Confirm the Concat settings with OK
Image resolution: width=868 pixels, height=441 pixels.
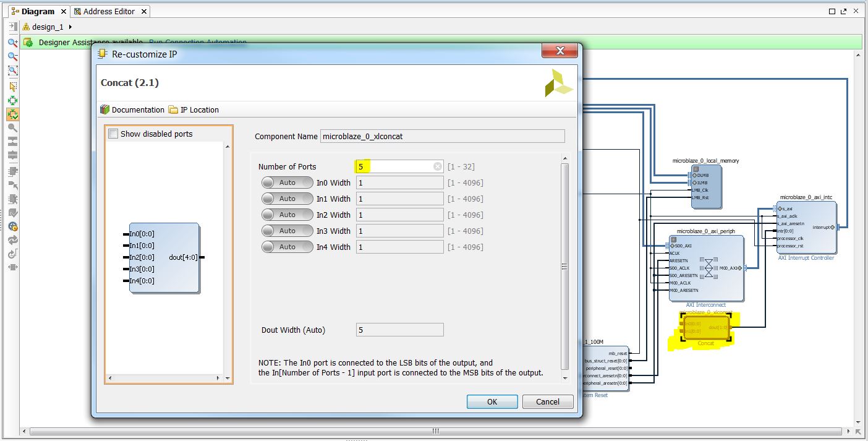click(x=492, y=401)
